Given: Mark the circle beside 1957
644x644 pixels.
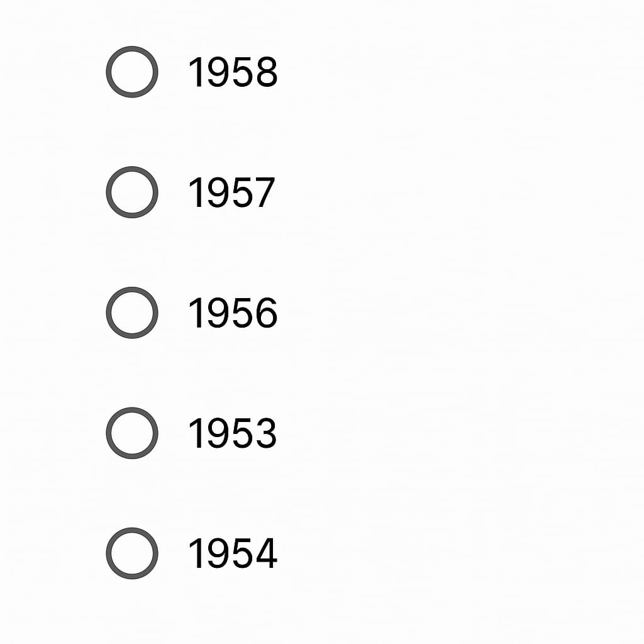Looking at the screenshot, I should pyautogui.click(x=131, y=192).
